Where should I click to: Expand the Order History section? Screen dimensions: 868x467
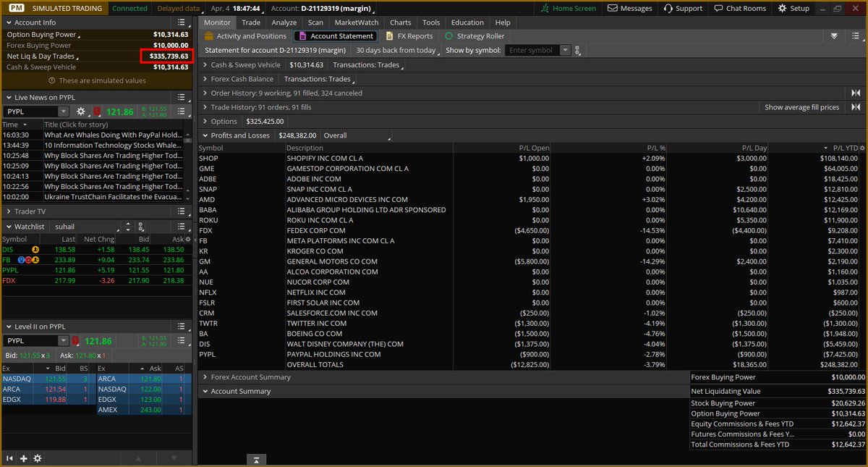205,93
